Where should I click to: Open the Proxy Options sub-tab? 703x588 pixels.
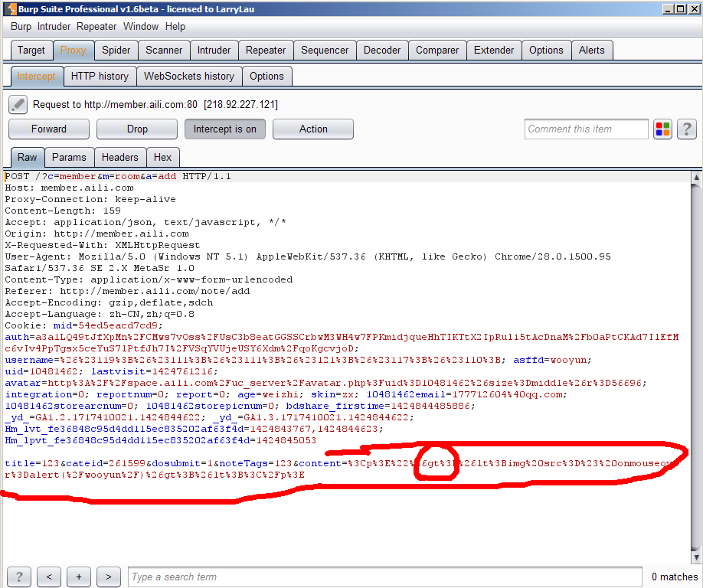pos(266,77)
